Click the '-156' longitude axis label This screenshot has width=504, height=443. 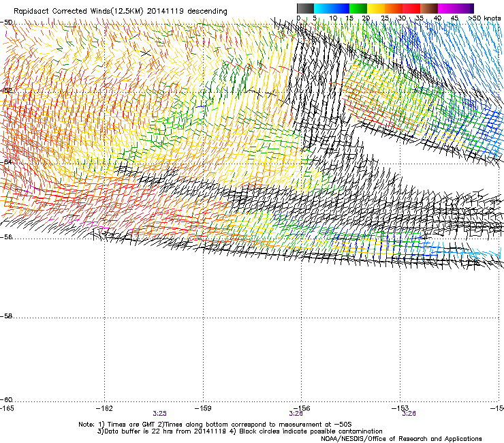[x=302, y=408]
